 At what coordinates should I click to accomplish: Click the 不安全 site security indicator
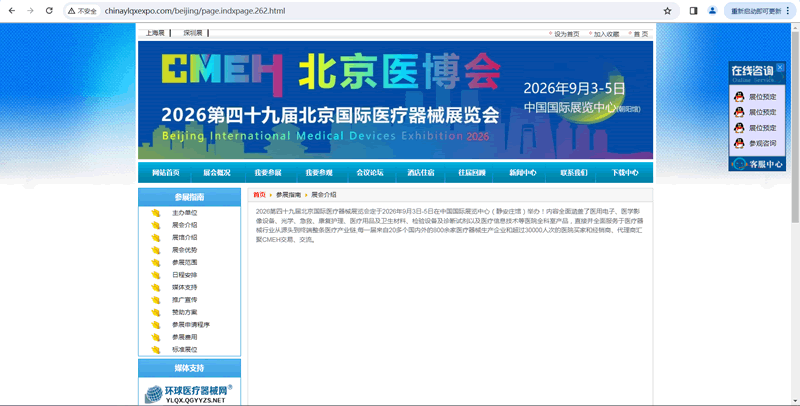[82, 11]
